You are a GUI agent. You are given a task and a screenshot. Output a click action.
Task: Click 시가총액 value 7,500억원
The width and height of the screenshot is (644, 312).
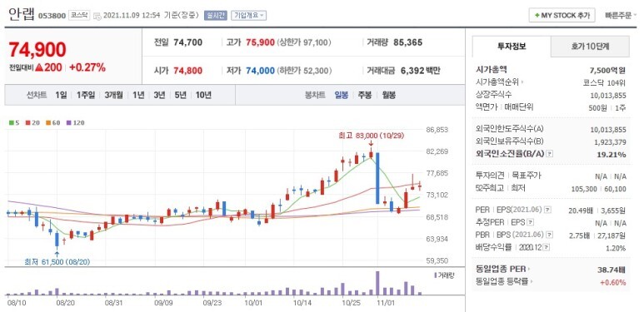point(608,70)
